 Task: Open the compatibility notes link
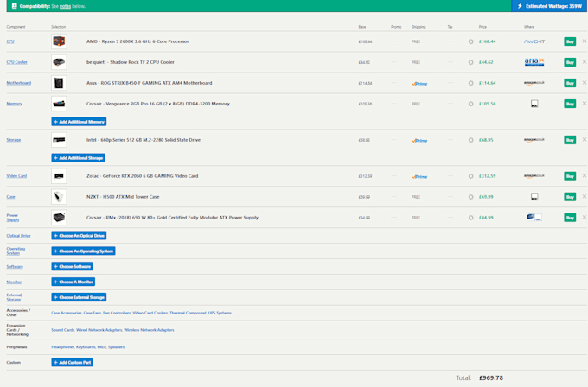[65, 6]
